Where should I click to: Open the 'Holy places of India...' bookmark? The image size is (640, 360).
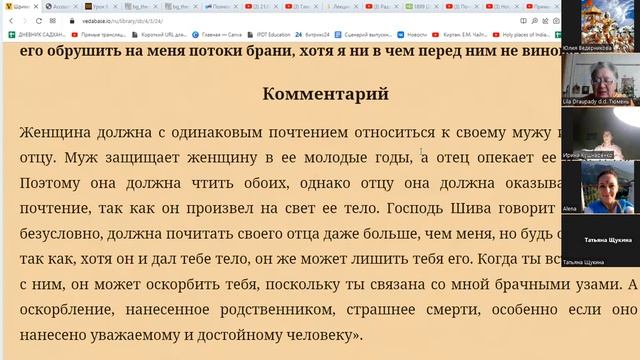(522, 35)
